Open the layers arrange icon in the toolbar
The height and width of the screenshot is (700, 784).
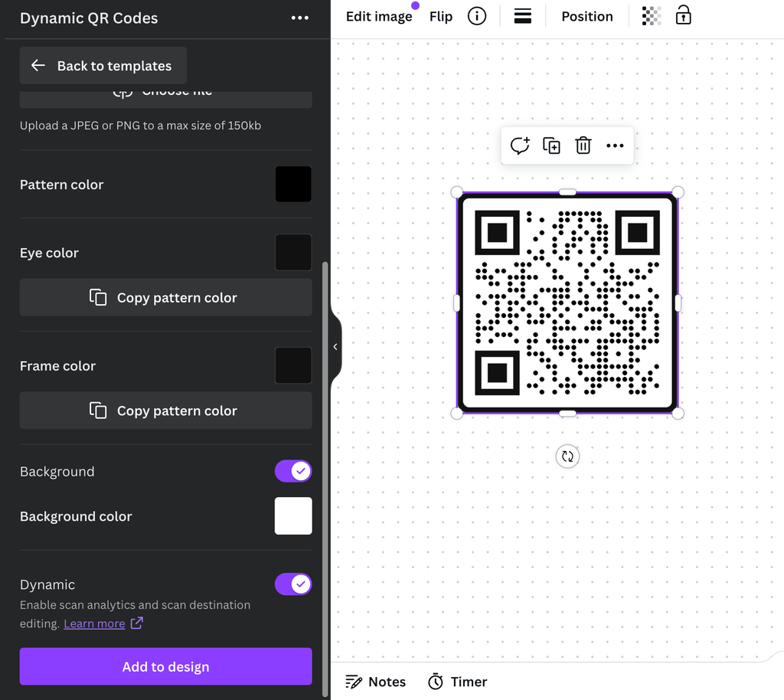click(523, 15)
